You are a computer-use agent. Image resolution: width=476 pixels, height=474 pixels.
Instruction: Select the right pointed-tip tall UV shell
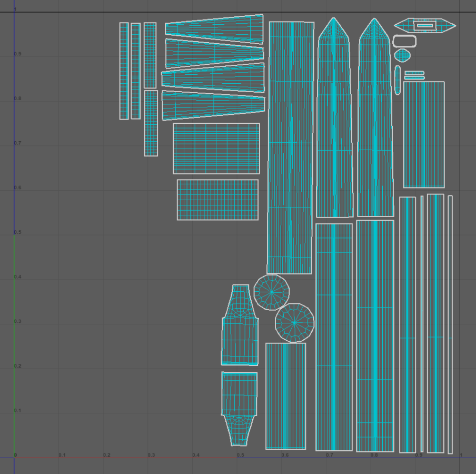[375, 117]
